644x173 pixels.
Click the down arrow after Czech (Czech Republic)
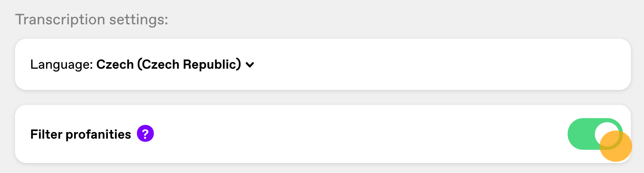[x=250, y=65]
